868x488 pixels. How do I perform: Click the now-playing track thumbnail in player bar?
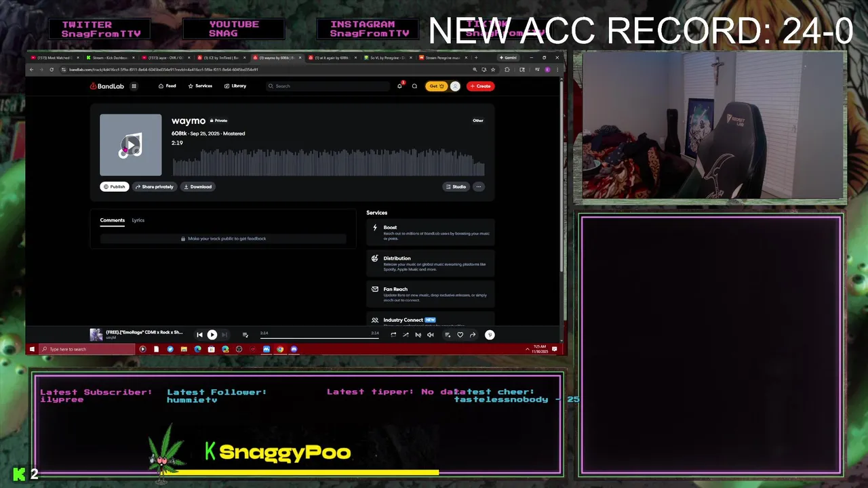tap(96, 335)
